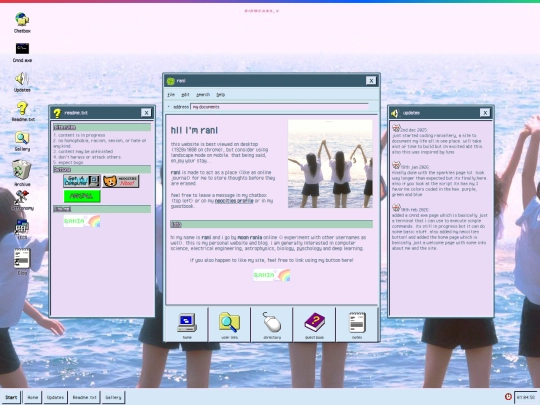Image resolution: width=540 pixels, height=405 pixels.
Task: Click the avatar beside the 10th jan 2026 update
Action: pos(396,166)
